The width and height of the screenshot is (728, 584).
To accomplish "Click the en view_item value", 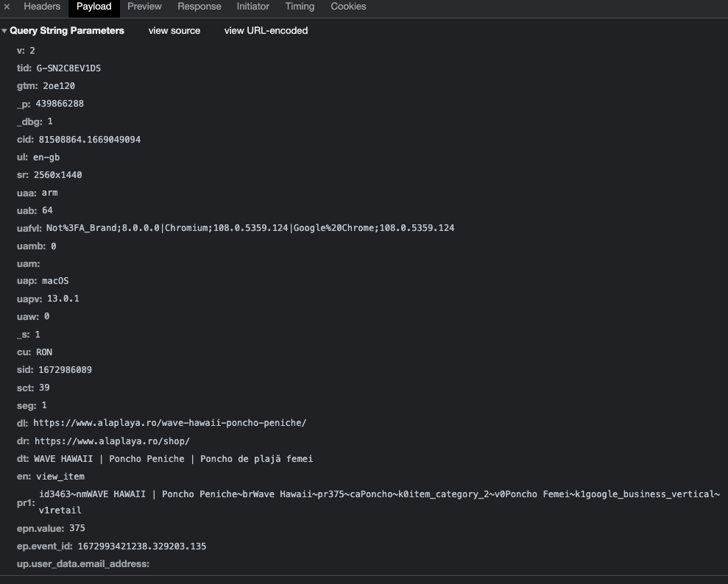I will pos(60,477).
